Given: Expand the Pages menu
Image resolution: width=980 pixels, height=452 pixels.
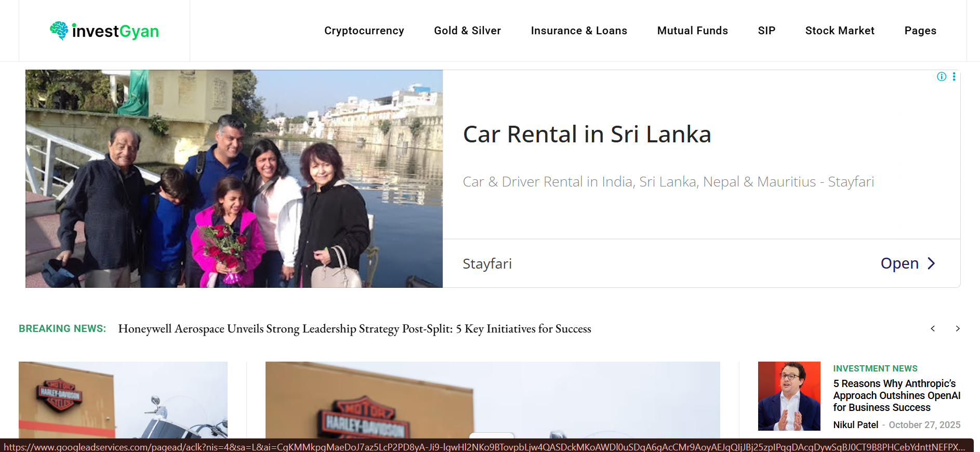Looking at the screenshot, I should pos(920,31).
